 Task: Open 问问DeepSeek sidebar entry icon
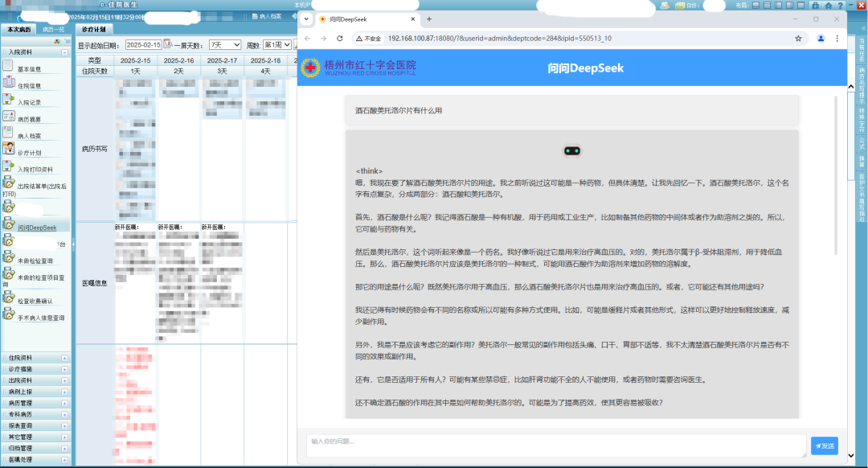(x=8, y=224)
